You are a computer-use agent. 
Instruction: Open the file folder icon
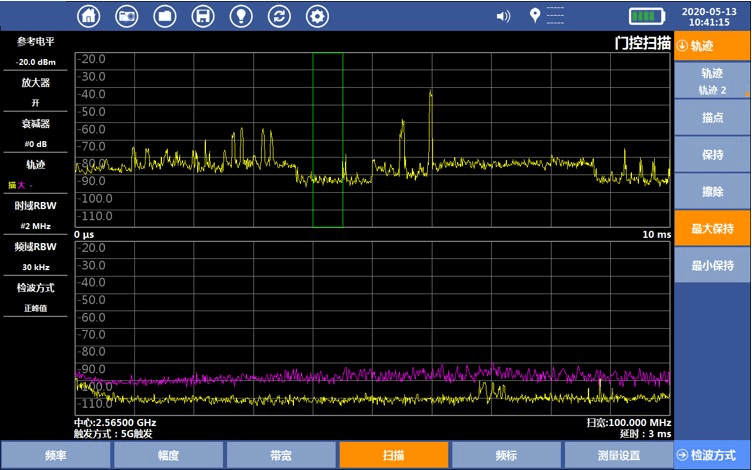[x=165, y=16]
